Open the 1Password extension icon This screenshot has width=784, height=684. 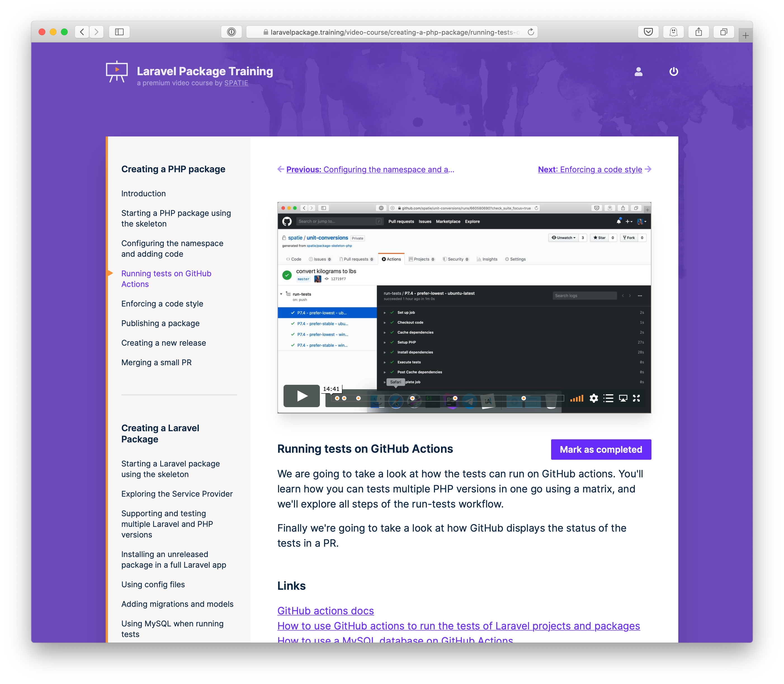231,32
